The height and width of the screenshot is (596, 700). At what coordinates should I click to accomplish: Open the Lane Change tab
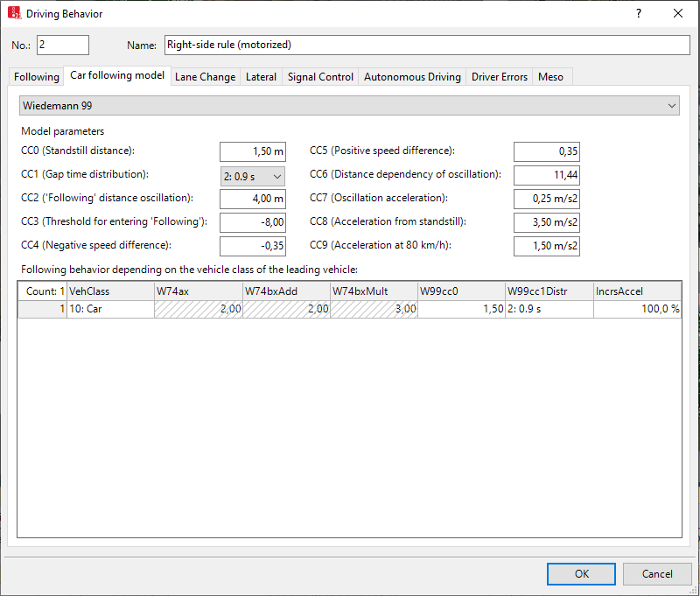[205, 77]
